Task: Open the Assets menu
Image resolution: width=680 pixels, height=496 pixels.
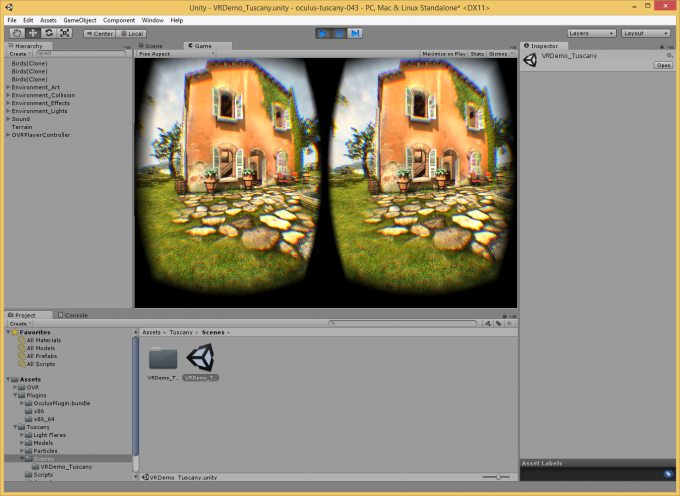Action: (48, 20)
